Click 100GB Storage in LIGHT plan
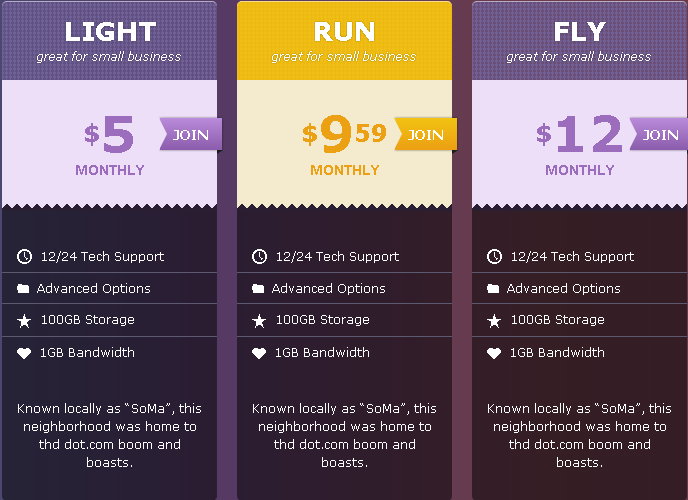Viewport: 688px width, 500px height. click(88, 320)
